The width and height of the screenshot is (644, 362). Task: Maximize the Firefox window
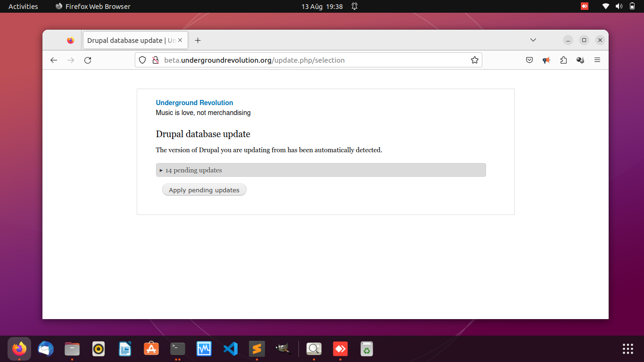pos(584,40)
